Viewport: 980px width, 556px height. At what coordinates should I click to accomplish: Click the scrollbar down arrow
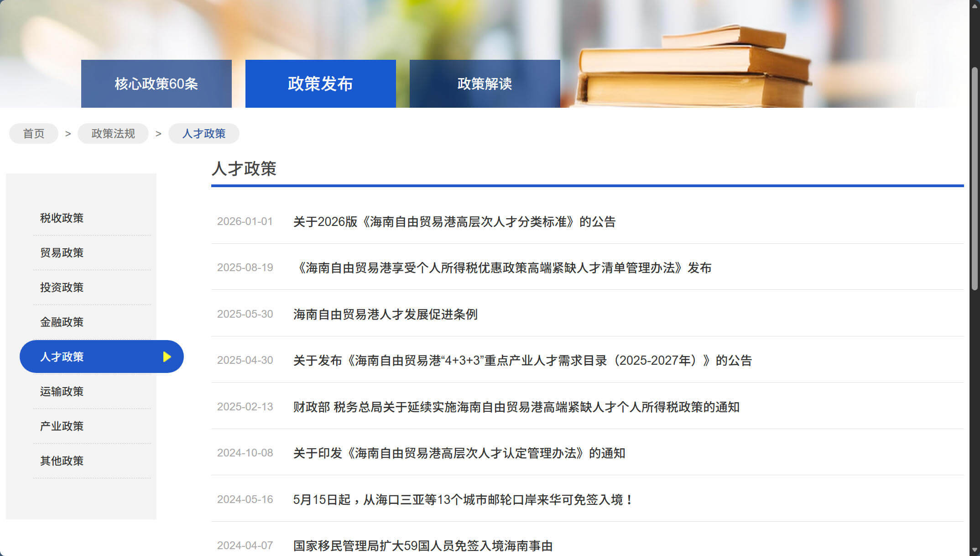pyautogui.click(x=975, y=550)
